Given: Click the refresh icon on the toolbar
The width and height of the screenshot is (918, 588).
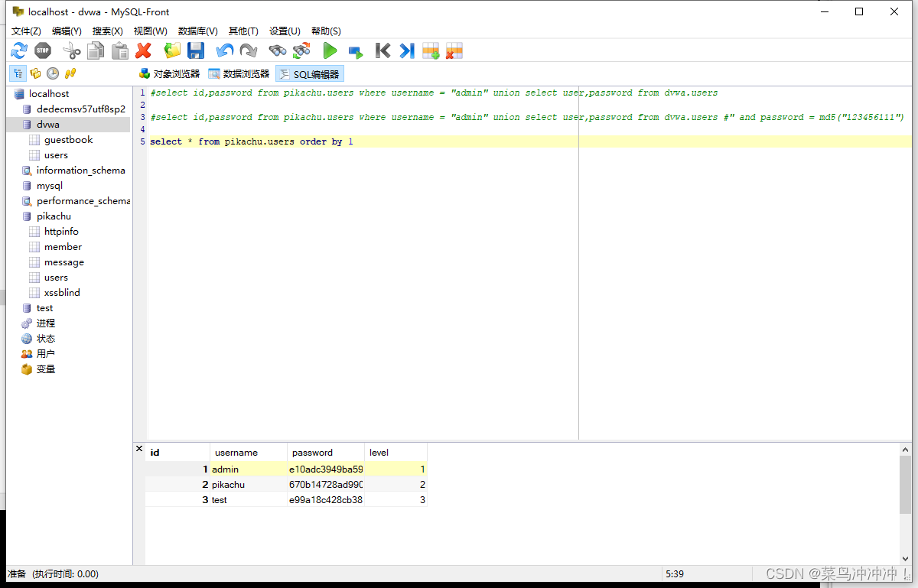Looking at the screenshot, I should tap(18, 50).
